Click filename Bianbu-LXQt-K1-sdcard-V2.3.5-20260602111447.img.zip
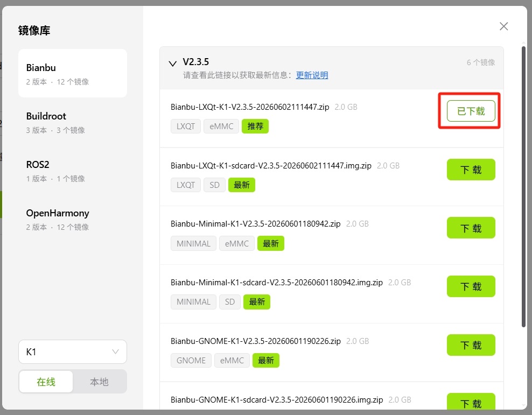The width and height of the screenshot is (532, 415). click(271, 166)
